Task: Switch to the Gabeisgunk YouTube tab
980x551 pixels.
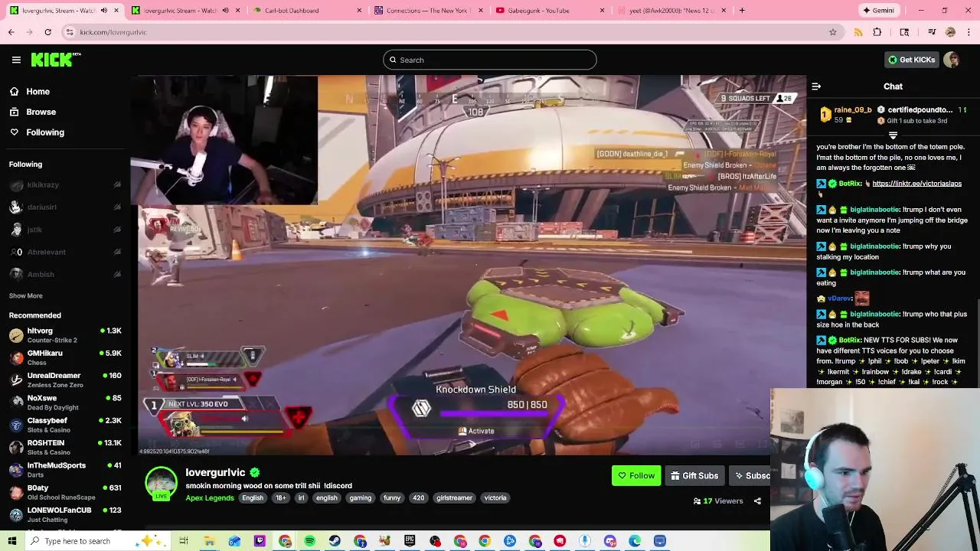Action: point(550,11)
